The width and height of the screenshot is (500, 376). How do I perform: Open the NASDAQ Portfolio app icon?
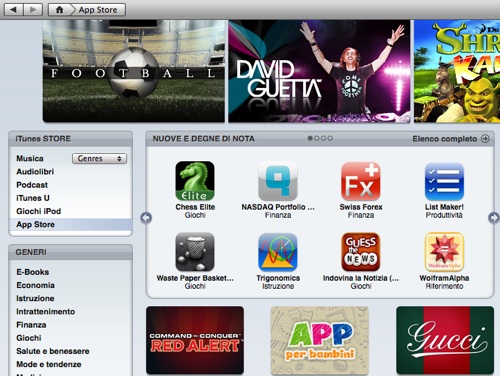(x=278, y=181)
